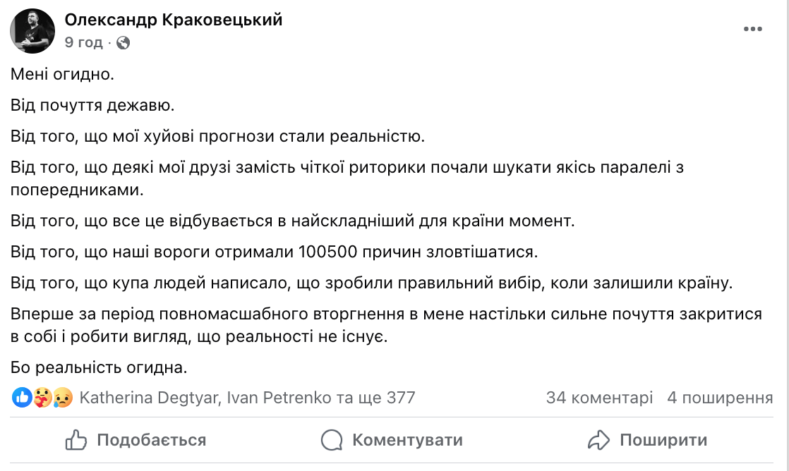Show the 377 other reactions list
This screenshot has width=789, height=471.
376,398
